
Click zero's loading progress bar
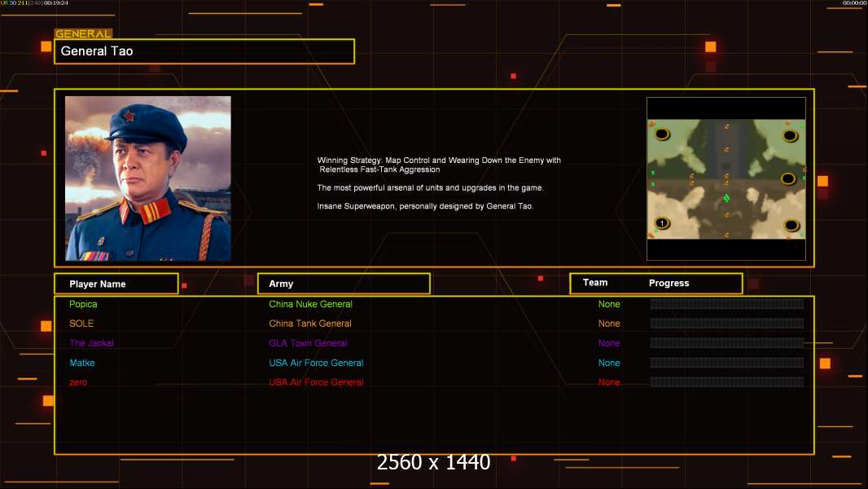pos(727,382)
